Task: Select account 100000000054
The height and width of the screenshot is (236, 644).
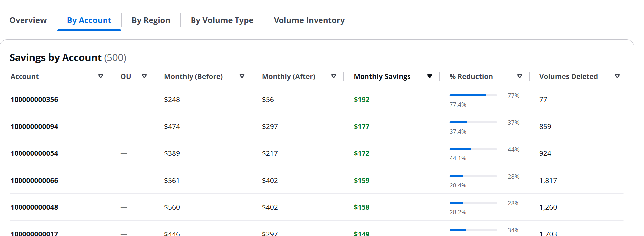Action: point(34,153)
